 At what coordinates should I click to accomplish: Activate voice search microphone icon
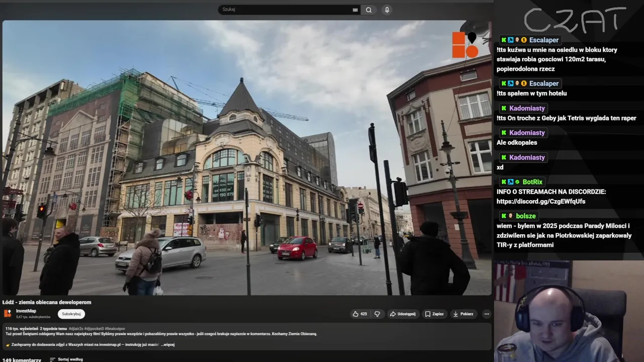(x=387, y=10)
